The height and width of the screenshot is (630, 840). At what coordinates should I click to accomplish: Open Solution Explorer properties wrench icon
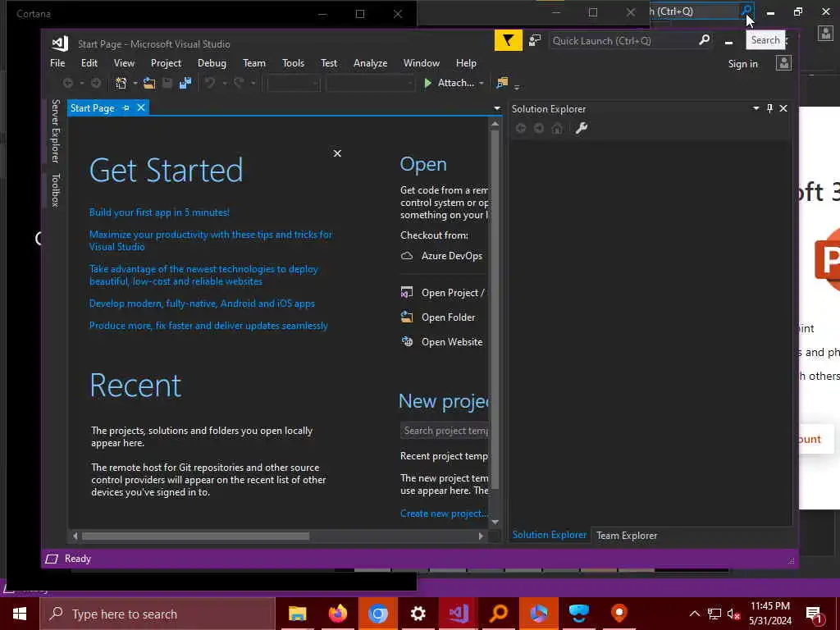coord(582,128)
